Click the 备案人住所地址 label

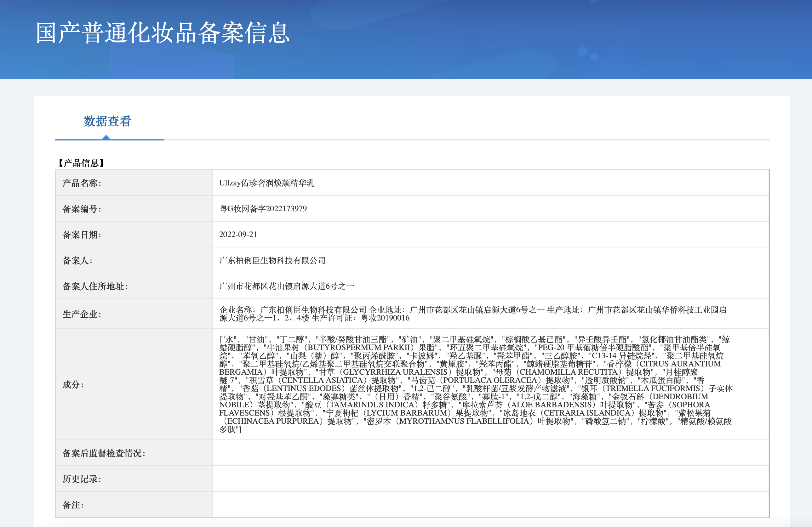(95, 286)
